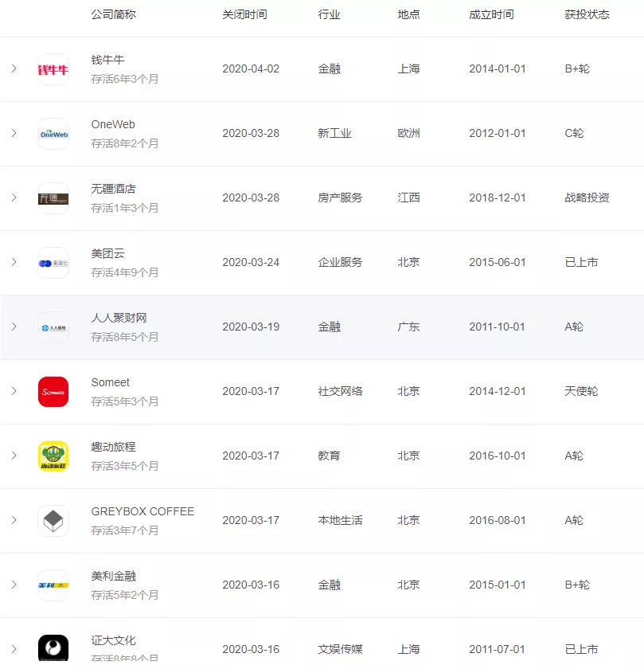Screen dimensions: 644x669
Task: Expand the 美利金融 row arrow
Action: tap(14, 585)
